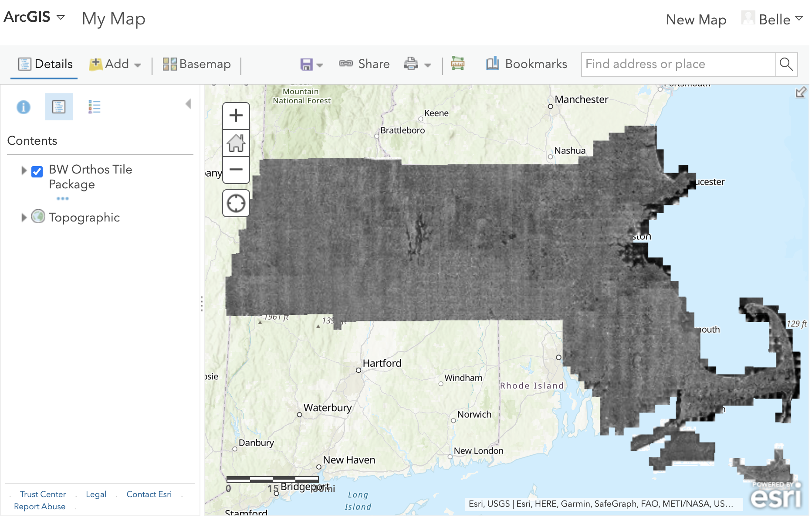Click New Map link
This screenshot has width=812, height=518.
pos(696,20)
